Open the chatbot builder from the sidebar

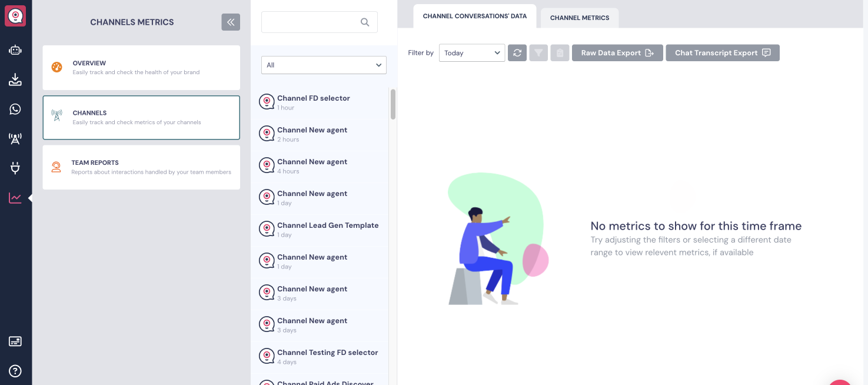tap(15, 50)
